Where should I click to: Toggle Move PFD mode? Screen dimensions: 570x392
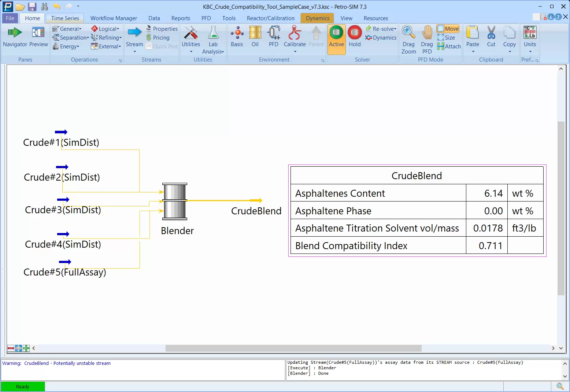[x=448, y=29]
